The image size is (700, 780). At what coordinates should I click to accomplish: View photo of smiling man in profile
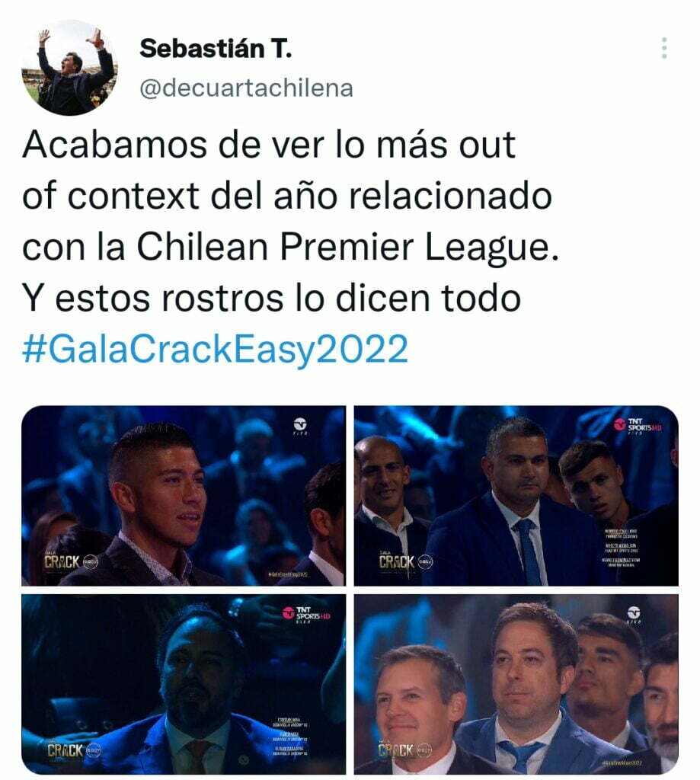[184, 495]
